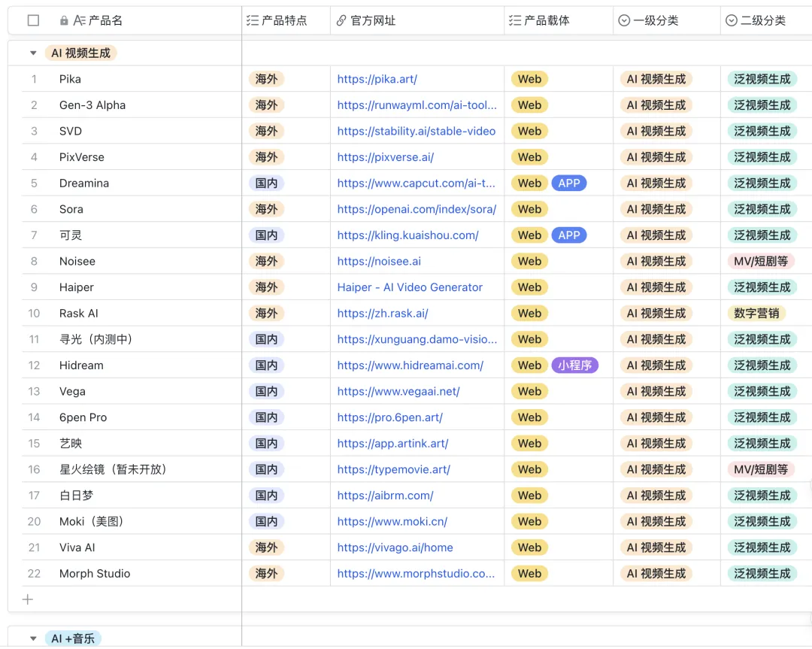Open the runwayml.com link for Gen-3 Alpha
The height and width of the screenshot is (649, 812).
pyautogui.click(x=417, y=105)
